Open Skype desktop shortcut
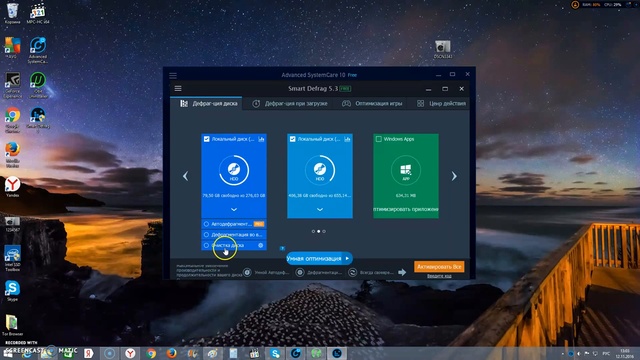The height and width of the screenshot is (360, 640). [x=13, y=291]
